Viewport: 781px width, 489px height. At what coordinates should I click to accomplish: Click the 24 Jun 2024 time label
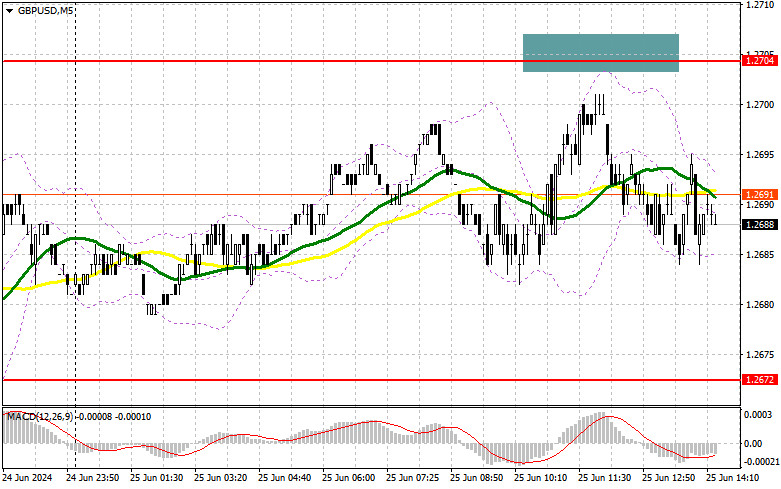(x=27, y=478)
